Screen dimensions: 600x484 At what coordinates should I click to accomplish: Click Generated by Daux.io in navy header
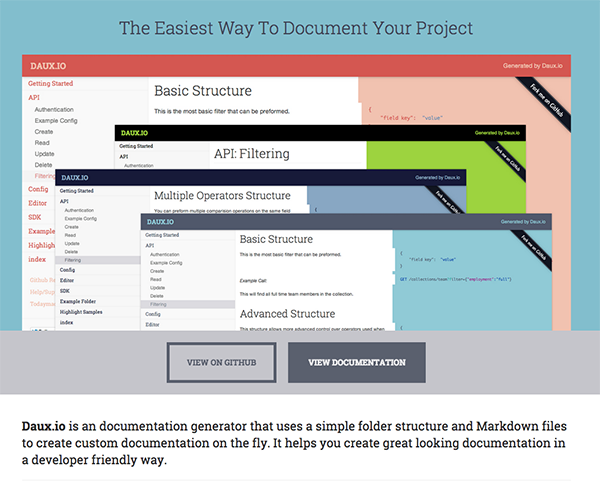pyautogui.click(x=437, y=178)
